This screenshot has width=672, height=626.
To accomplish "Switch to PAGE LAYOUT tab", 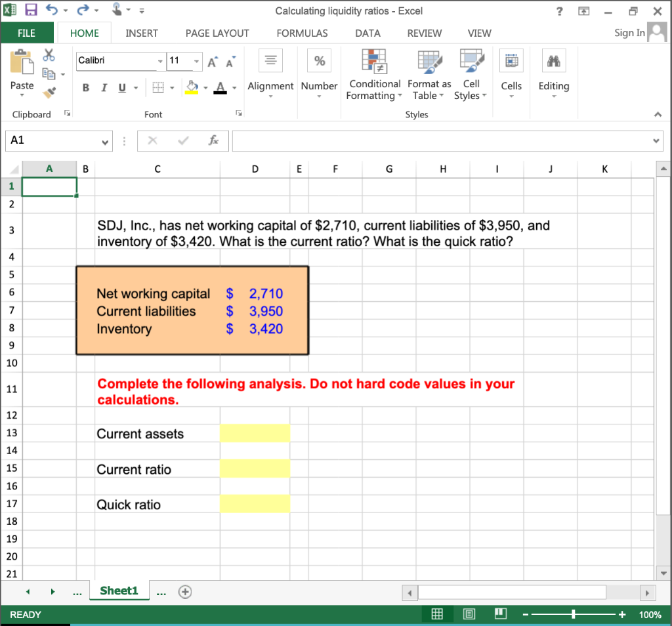I will (x=217, y=33).
